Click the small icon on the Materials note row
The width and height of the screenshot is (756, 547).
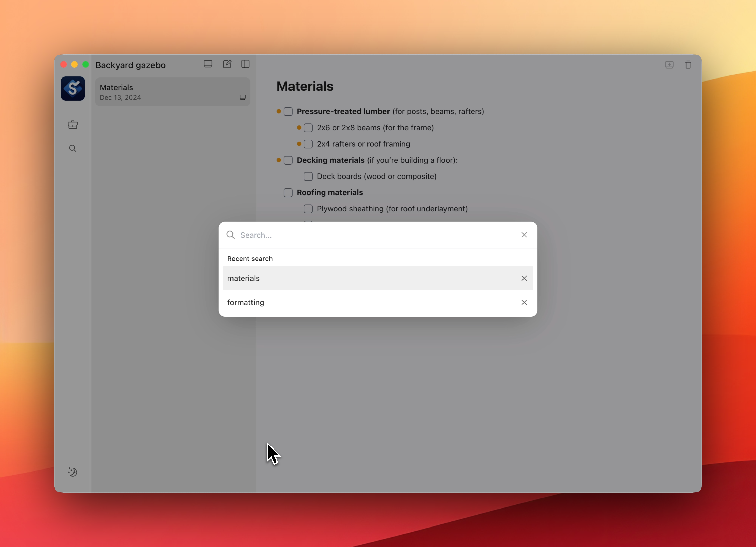[x=243, y=97]
